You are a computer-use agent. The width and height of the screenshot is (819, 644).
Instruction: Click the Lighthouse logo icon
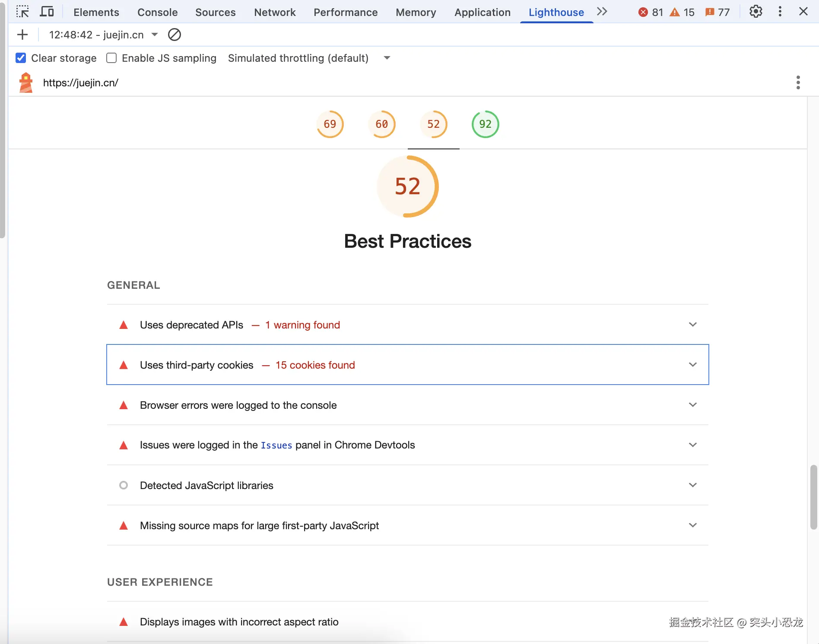(x=26, y=82)
